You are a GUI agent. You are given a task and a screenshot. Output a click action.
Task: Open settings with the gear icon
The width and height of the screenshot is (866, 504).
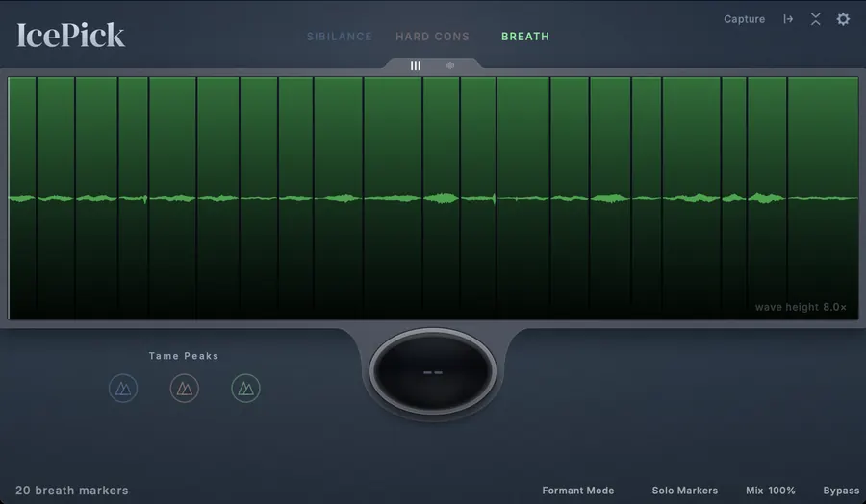pyautogui.click(x=843, y=19)
